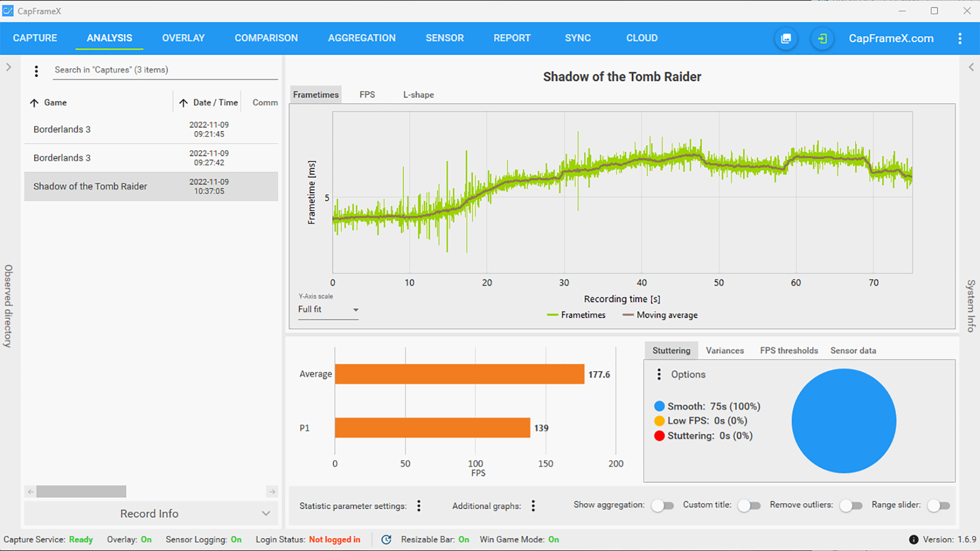
Task: Turn on the Remove outliers toggle
Action: (x=851, y=505)
